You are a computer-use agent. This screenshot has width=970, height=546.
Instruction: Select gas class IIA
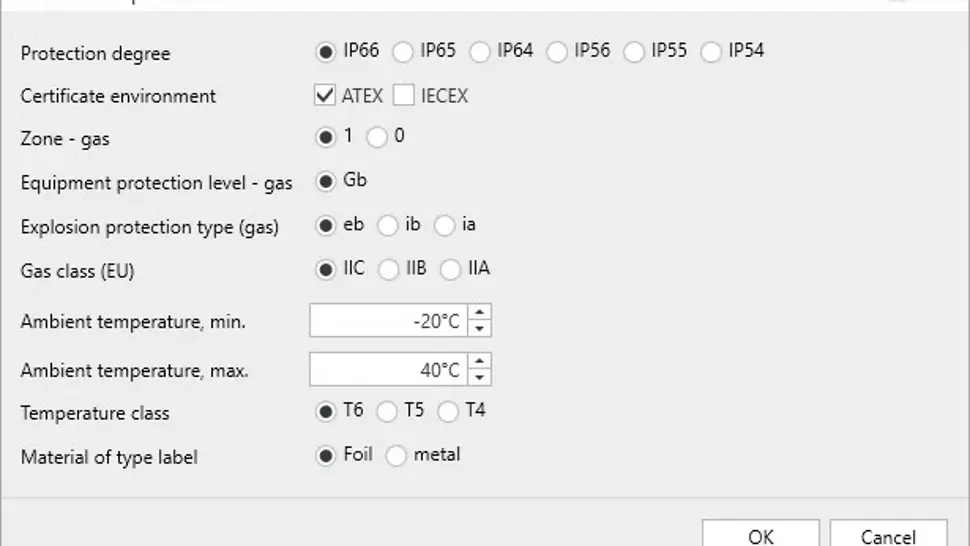coord(451,269)
